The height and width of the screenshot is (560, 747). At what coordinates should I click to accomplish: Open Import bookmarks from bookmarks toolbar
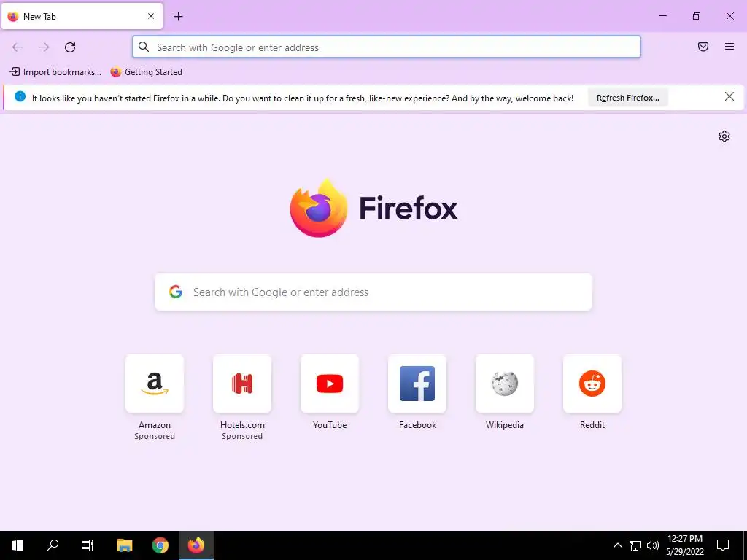(x=55, y=72)
